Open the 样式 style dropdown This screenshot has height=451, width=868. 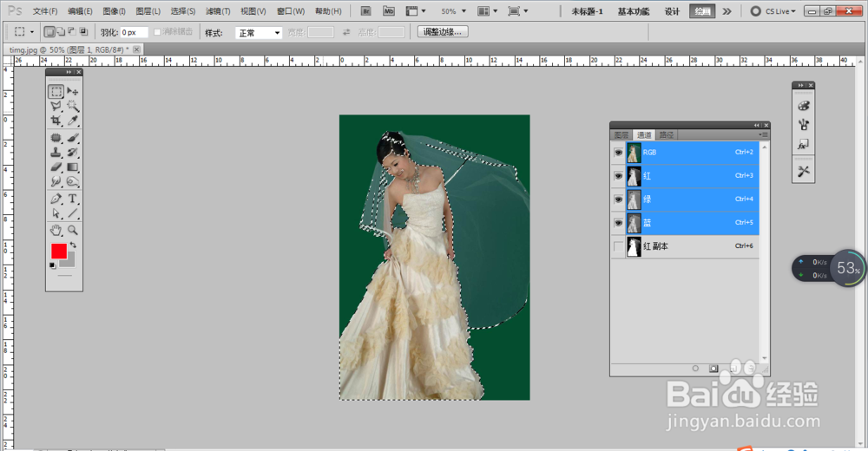[x=260, y=32]
